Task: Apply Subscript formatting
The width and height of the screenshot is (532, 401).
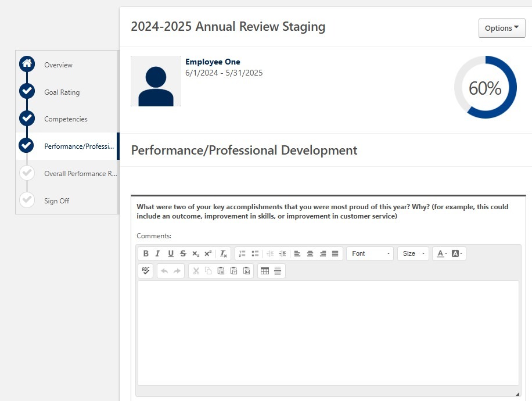Action: click(x=196, y=253)
